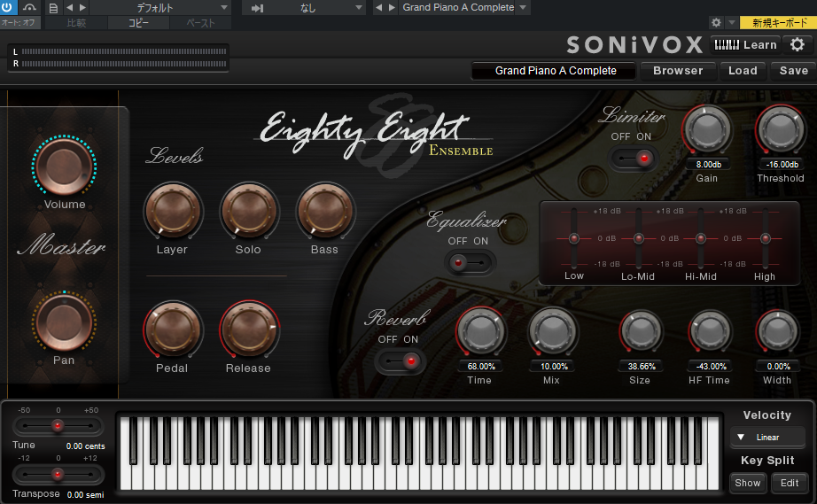Open Grand Piano A Complete program dropdown
The image size is (817, 504).
pos(465,8)
